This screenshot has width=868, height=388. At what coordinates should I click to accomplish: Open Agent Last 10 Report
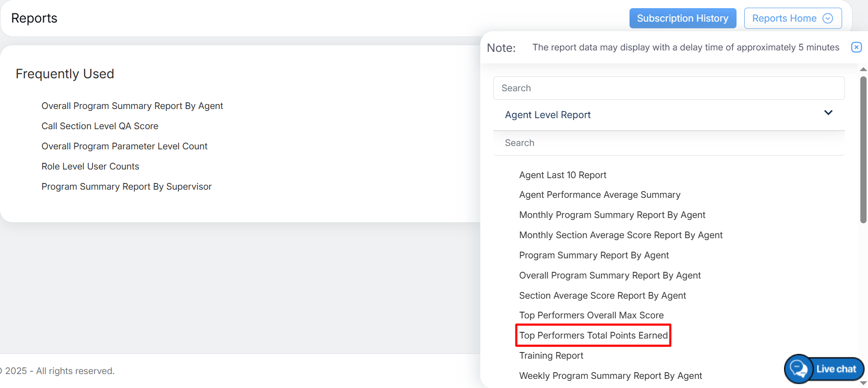(x=562, y=175)
